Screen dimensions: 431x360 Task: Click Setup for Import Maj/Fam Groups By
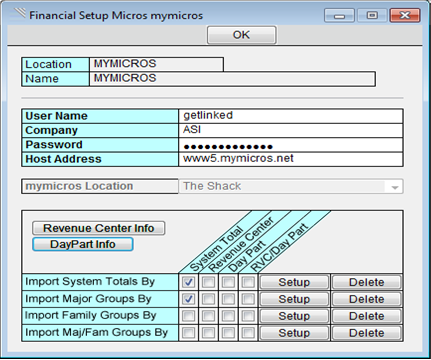point(294,333)
